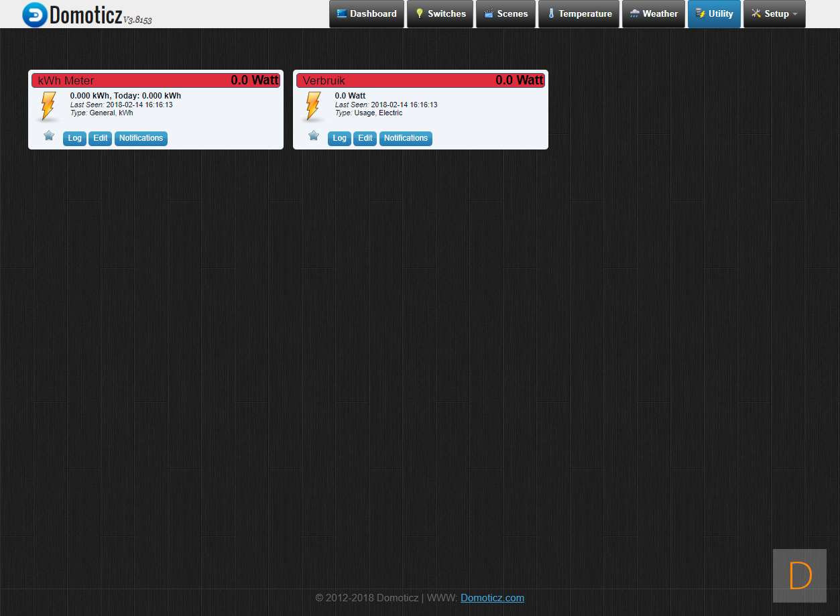840x616 pixels.
Task: View the Verbruik log
Action: pos(339,138)
